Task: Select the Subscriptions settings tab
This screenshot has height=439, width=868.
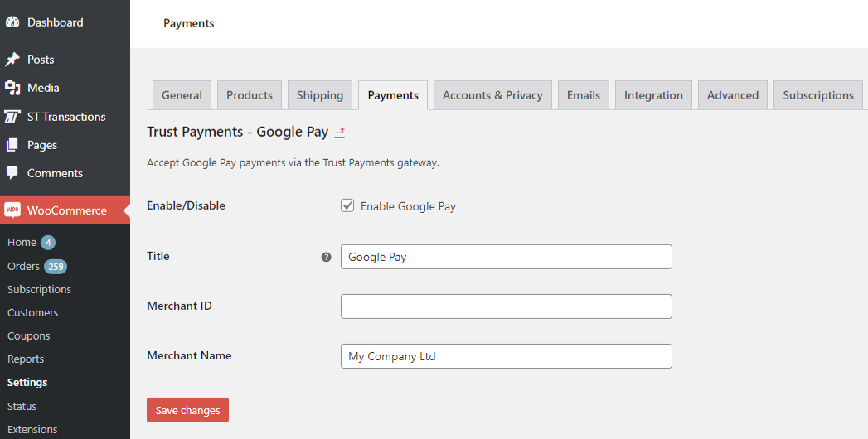Action: click(x=817, y=95)
